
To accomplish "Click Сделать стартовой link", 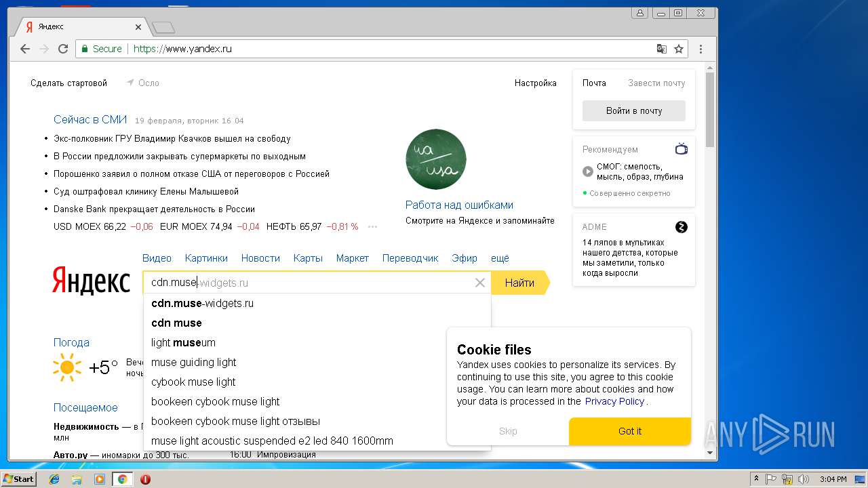I will tap(68, 83).
